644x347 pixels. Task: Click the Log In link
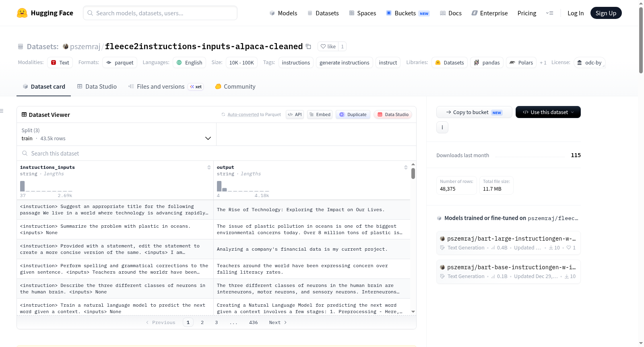pyautogui.click(x=576, y=13)
